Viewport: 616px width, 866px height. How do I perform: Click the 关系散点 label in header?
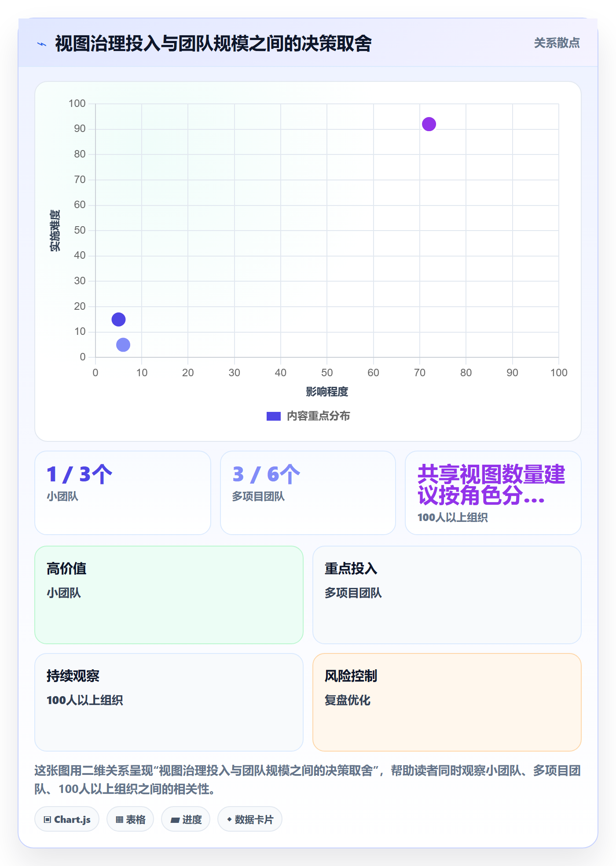point(557,43)
